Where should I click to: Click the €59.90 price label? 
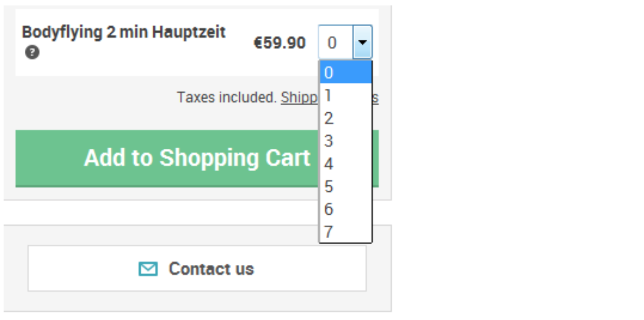point(279,43)
